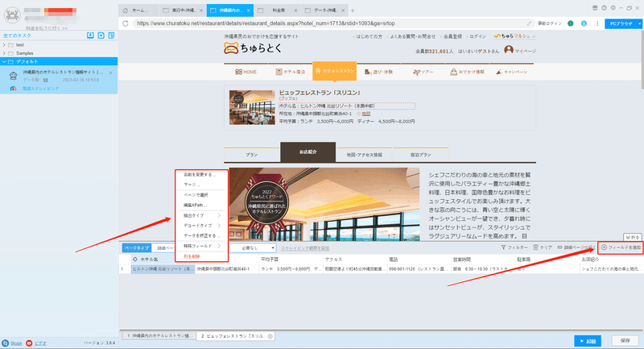Screen dimensions: 644x349
Task: Expand the デコードタイプ submenu
Action: 219,225
